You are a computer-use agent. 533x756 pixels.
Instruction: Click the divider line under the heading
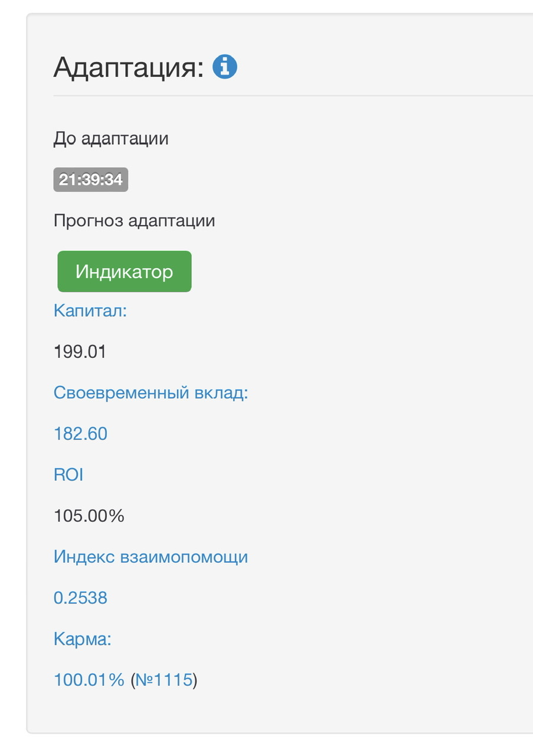pos(295,95)
